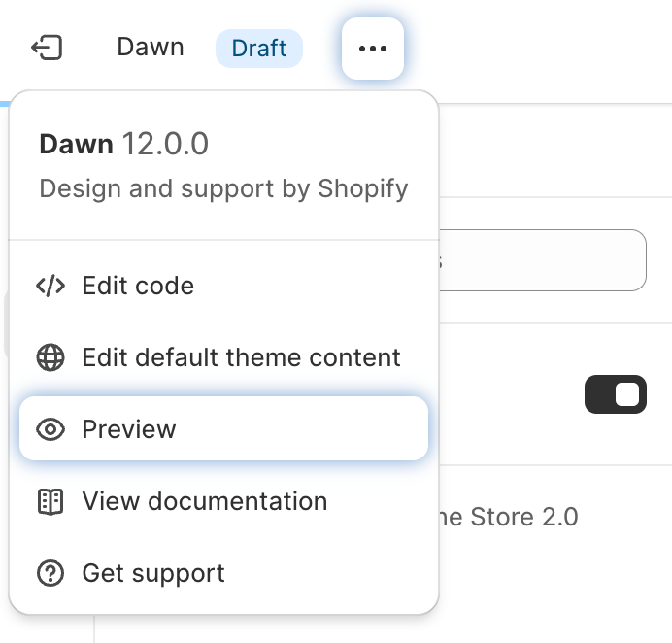Open the three-dot more actions button
This screenshot has height=643, width=672.
(373, 49)
